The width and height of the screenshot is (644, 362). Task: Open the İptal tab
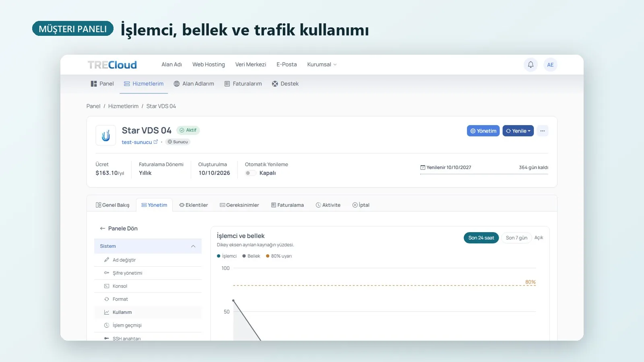(x=361, y=205)
